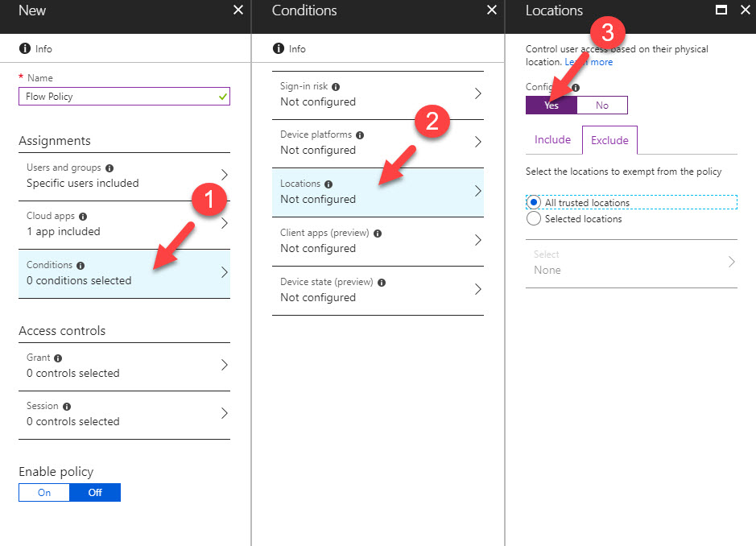Click 'Not configured' under Client apps (preview)
The height and width of the screenshot is (546, 756).
tap(318, 248)
